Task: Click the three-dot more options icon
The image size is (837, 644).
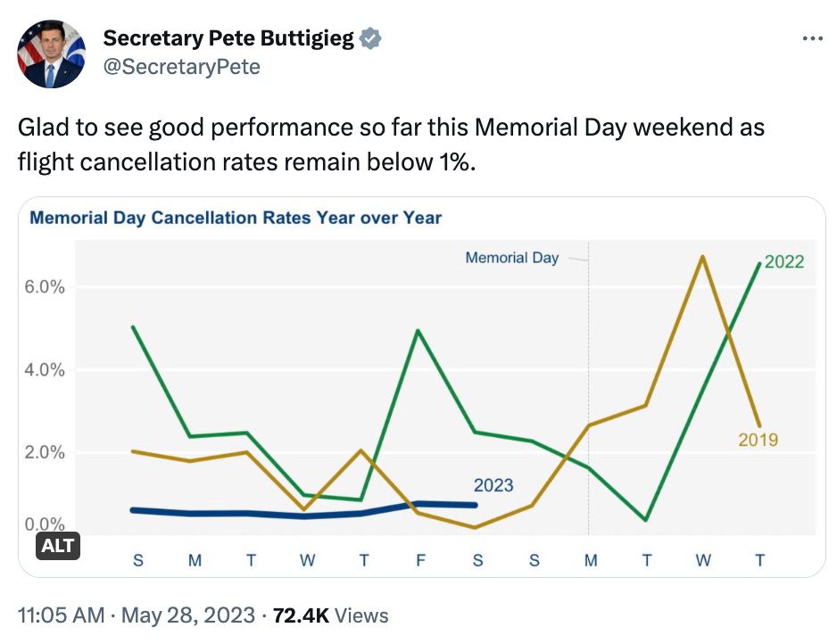Action: tap(813, 37)
